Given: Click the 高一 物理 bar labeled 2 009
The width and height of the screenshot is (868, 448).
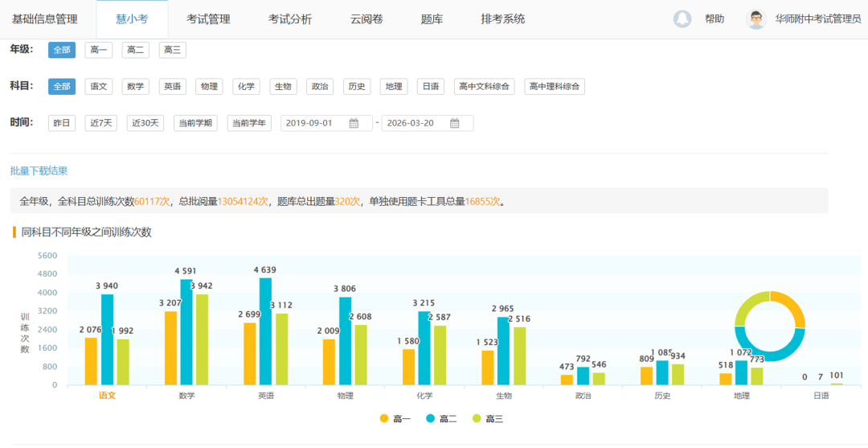Looking at the screenshot, I should (x=329, y=362).
